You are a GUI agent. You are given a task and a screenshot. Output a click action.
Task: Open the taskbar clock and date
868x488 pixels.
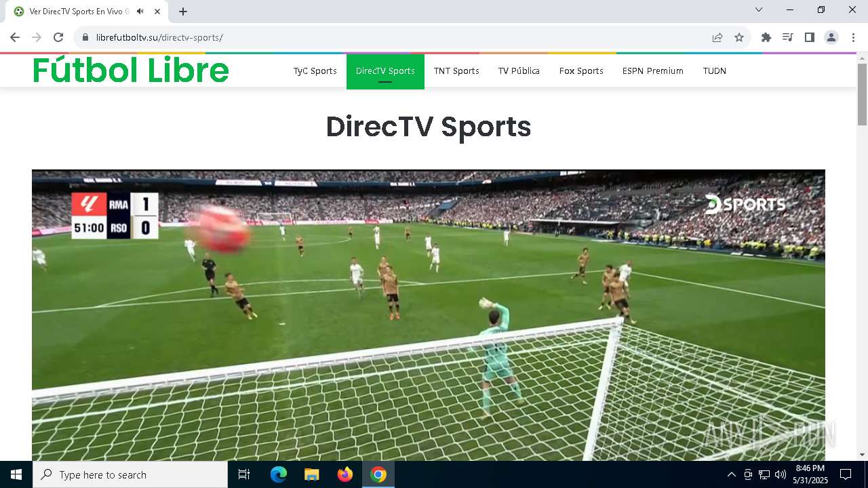(x=810, y=474)
